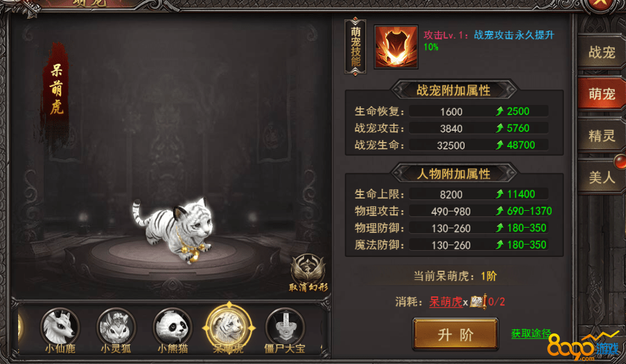626x364 pixels.
Task: Click the scroll item icon beside 消耗
Action: click(x=478, y=301)
